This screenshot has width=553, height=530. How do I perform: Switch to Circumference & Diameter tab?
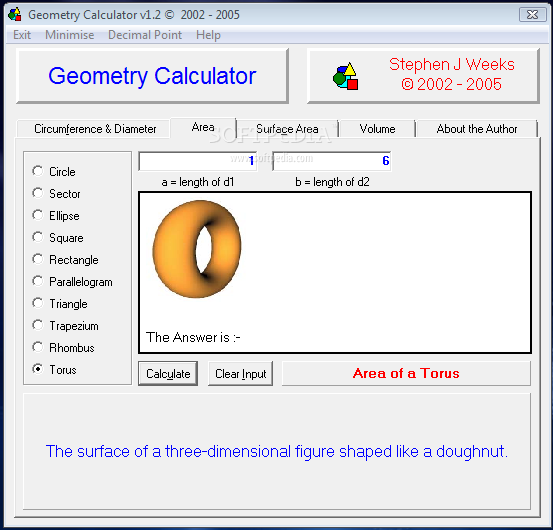pos(95,129)
